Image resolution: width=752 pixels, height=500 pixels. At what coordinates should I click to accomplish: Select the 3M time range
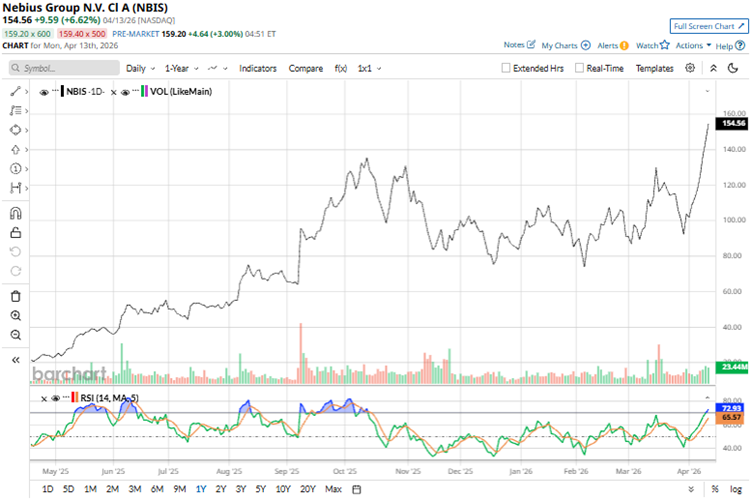click(135, 489)
